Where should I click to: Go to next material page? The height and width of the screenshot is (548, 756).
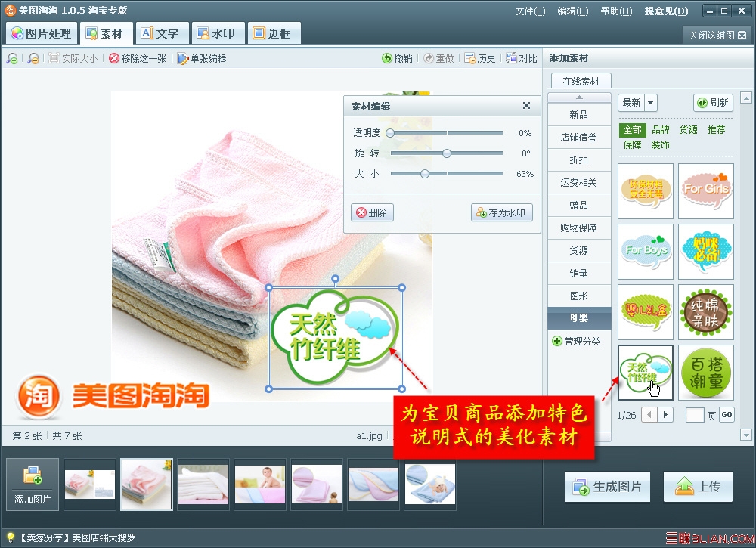(665, 414)
